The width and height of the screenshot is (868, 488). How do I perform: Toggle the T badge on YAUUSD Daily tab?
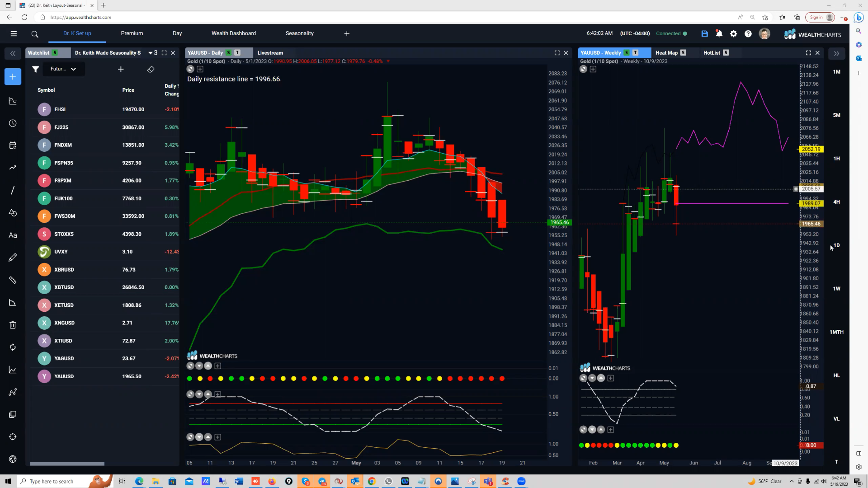[237, 53]
